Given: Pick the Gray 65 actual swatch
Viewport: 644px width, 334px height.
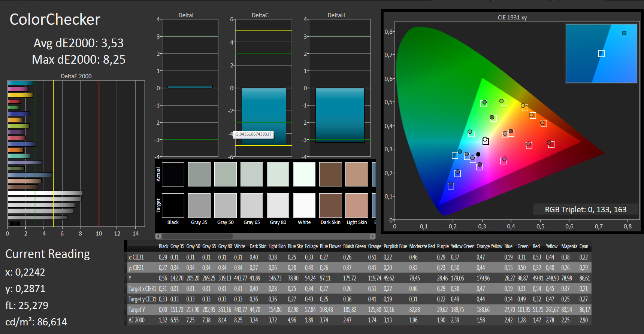Looking at the screenshot, I should point(252,174).
